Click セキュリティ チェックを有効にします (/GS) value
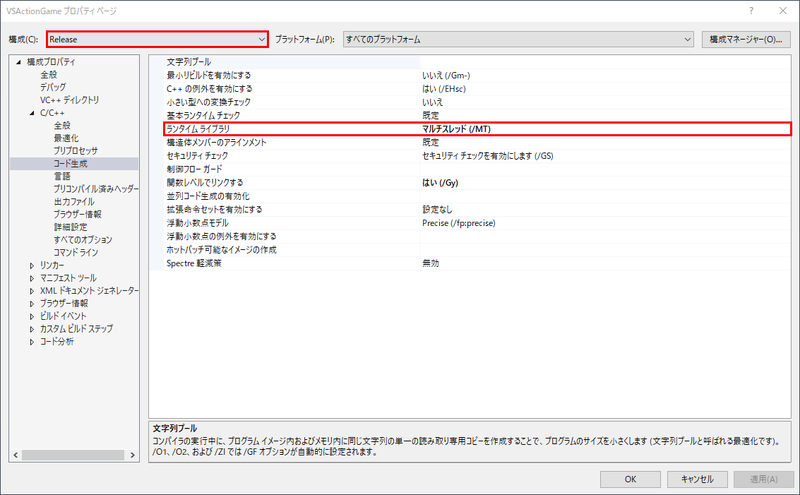 tap(488, 156)
